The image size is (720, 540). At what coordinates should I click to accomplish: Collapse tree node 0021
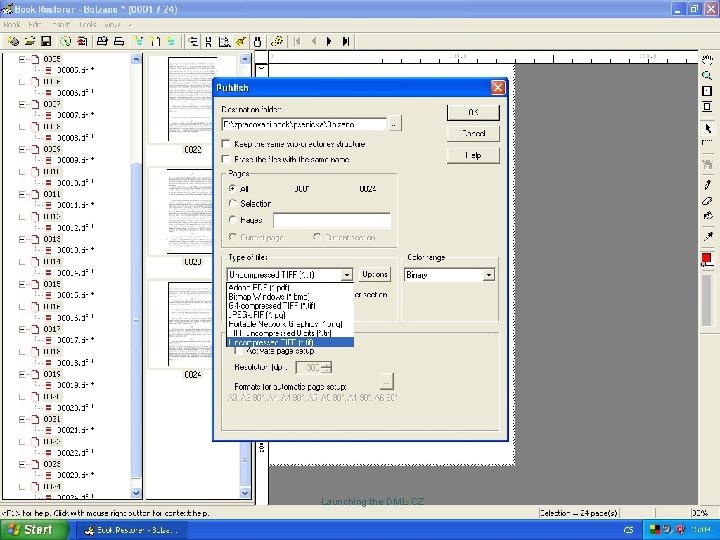[x=22, y=419]
